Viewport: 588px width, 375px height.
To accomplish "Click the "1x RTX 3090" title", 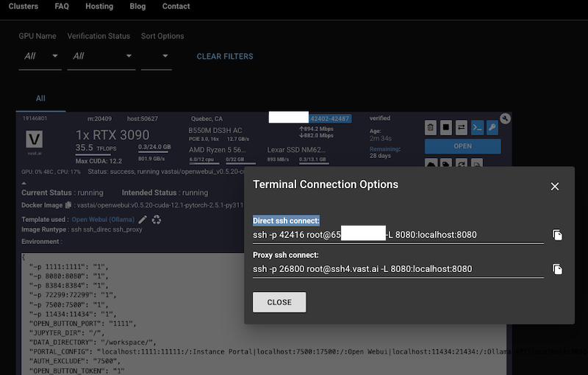I will [x=112, y=135].
